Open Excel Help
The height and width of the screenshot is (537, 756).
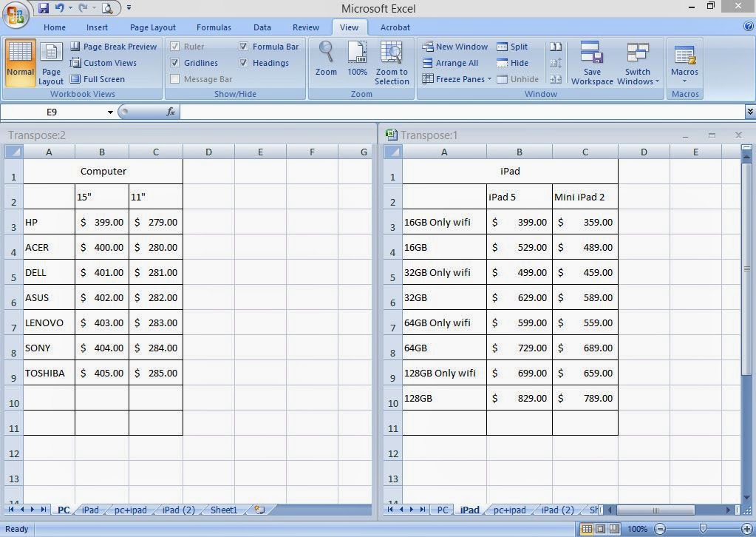tap(749, 27)
